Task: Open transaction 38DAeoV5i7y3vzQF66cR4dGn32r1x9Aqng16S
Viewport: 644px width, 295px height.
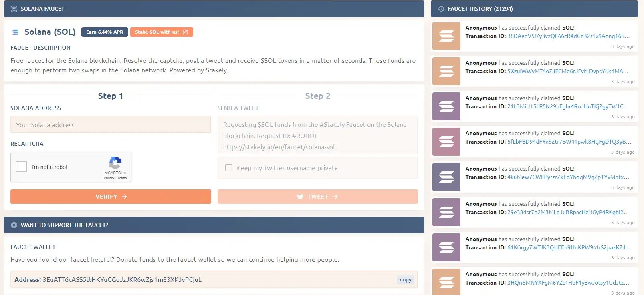Action: 568,36
